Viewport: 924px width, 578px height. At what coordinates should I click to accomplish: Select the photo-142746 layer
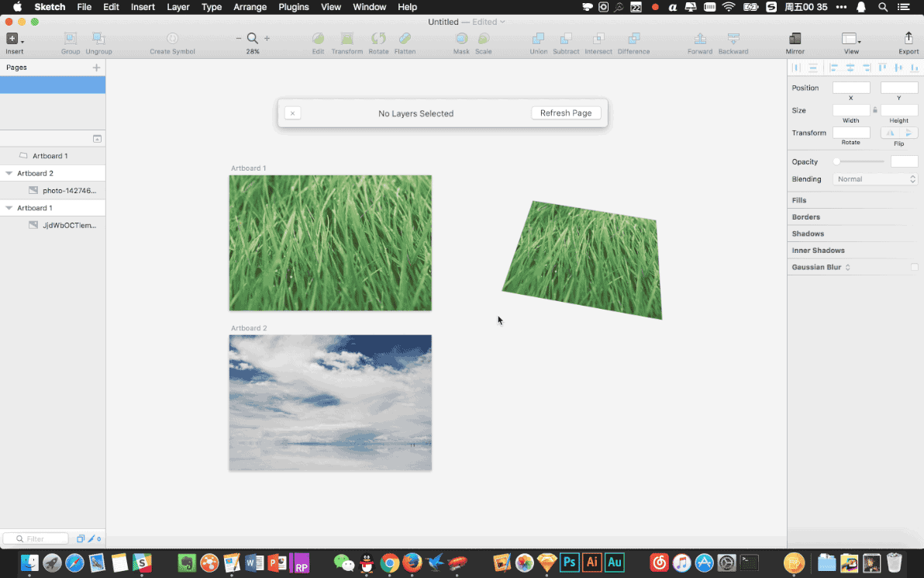pos(53,191)
